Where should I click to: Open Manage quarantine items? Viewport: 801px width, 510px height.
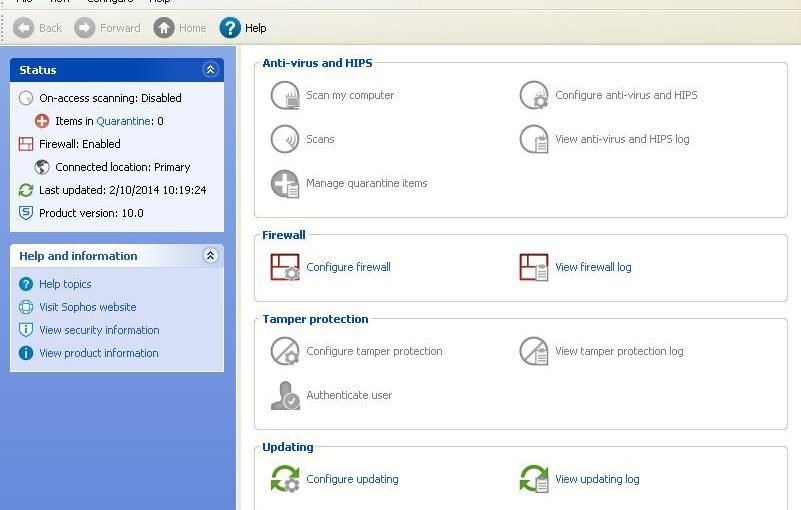pos(349,183)
